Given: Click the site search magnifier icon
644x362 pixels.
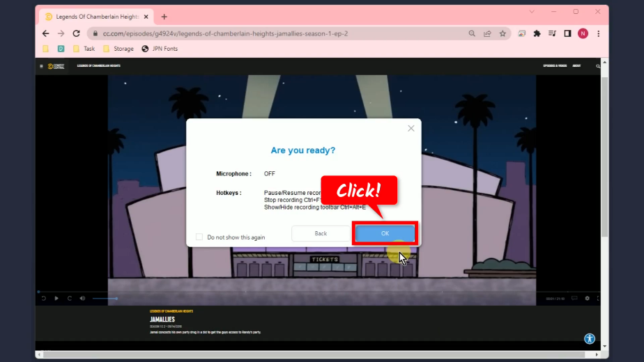Looking at the screenshot, I should pos(598,66).
